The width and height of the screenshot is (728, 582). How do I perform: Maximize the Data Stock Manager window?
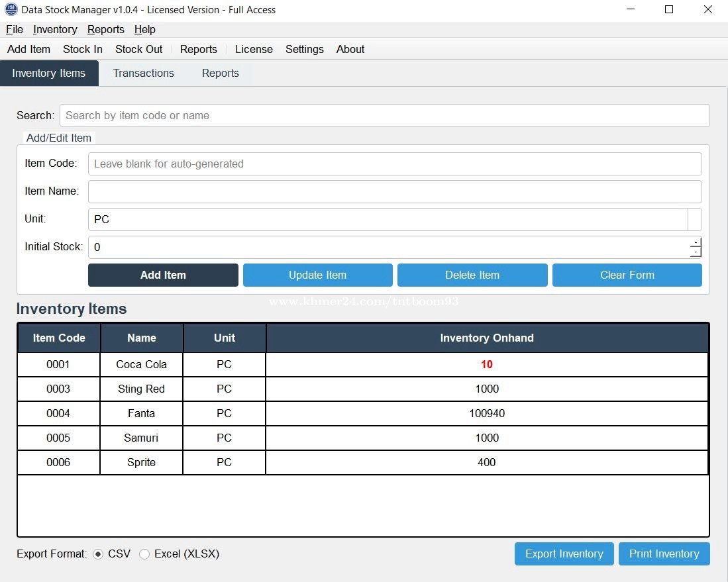[x=669, y=9]
